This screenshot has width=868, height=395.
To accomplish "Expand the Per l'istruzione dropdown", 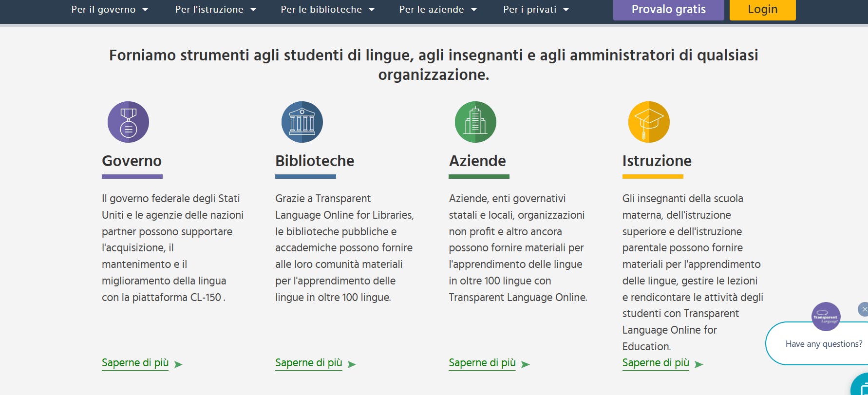I will [x=215, y=9].
